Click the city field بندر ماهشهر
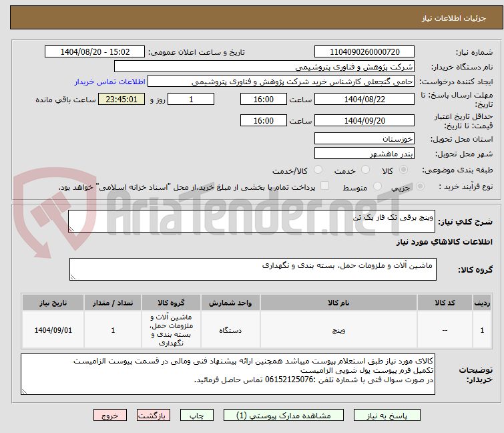 [364, 154]
